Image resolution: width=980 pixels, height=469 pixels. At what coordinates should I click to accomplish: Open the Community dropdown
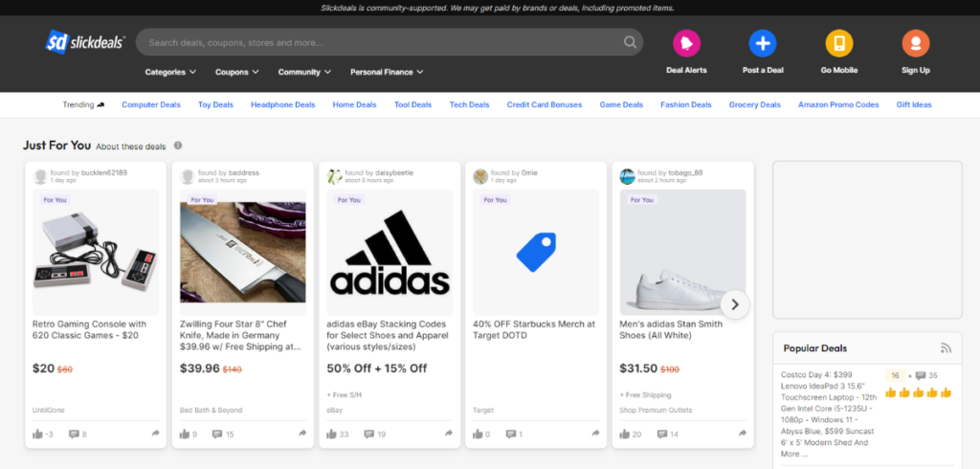click(x=305, y=72)
